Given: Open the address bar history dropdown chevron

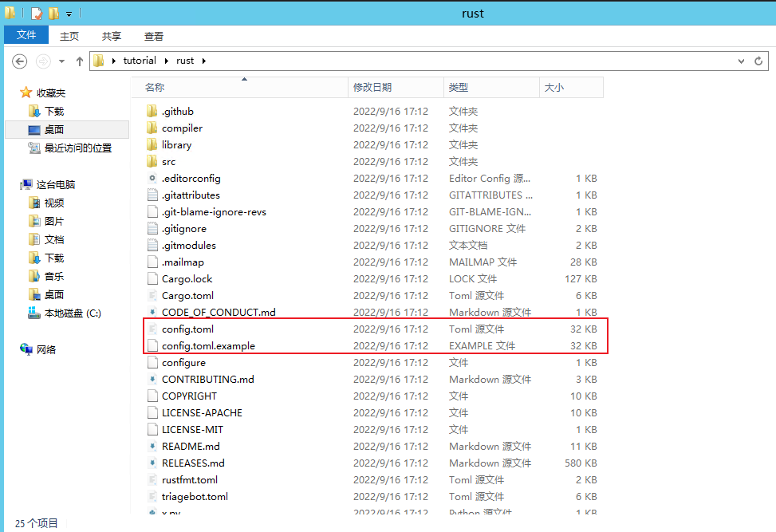Looking at the screenshot, I should (741, 61).
